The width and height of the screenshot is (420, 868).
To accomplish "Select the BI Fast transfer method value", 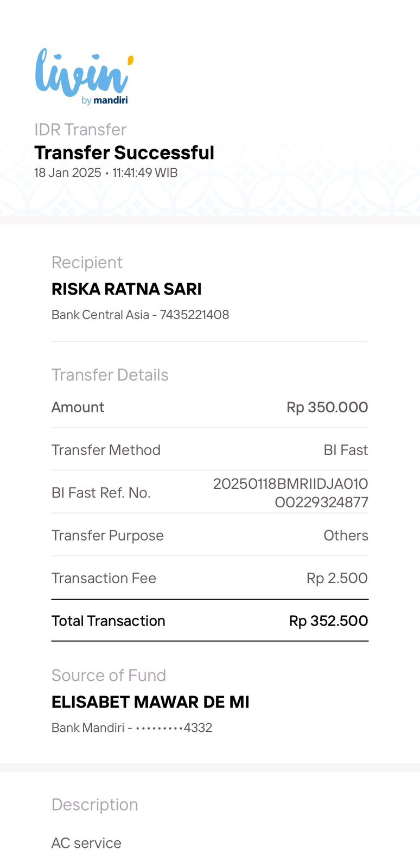I will pyautogui.click(x=346, y=450).
